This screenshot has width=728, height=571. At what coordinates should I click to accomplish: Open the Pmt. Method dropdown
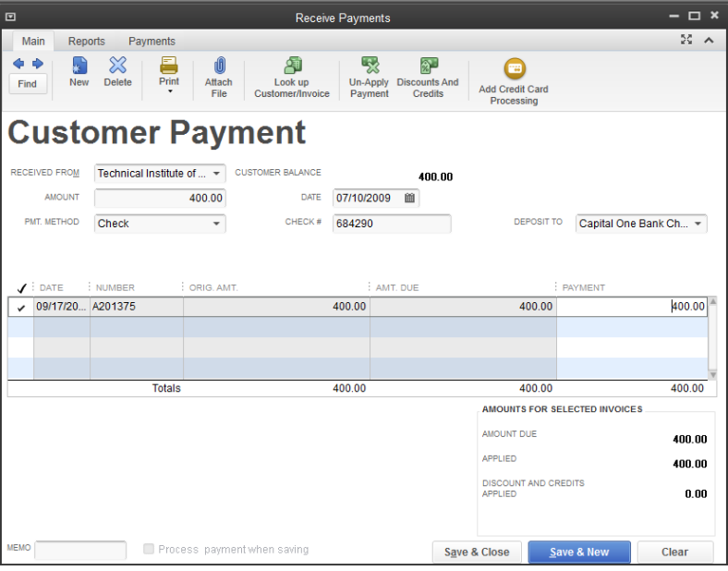(216, 224)
